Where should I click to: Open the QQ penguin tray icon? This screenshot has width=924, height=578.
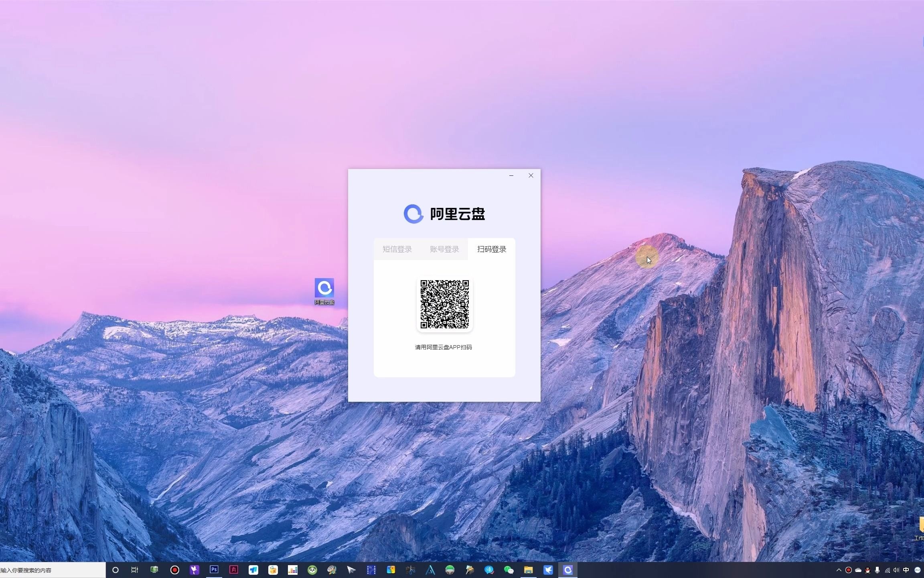[868, 570]
